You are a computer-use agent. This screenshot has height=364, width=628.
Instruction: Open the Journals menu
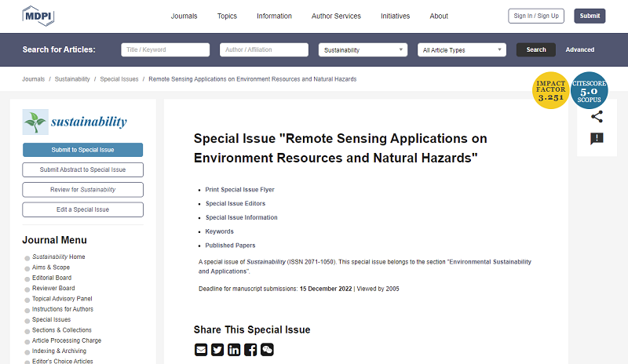(184, 16)
